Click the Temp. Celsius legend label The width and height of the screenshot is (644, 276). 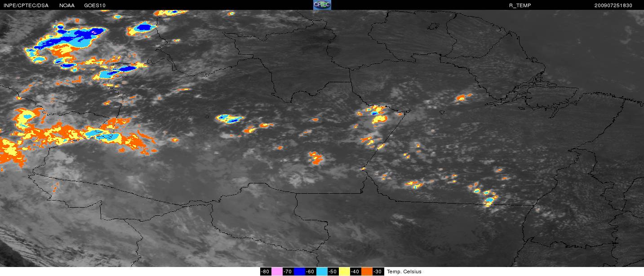click(x=404, y=272)
